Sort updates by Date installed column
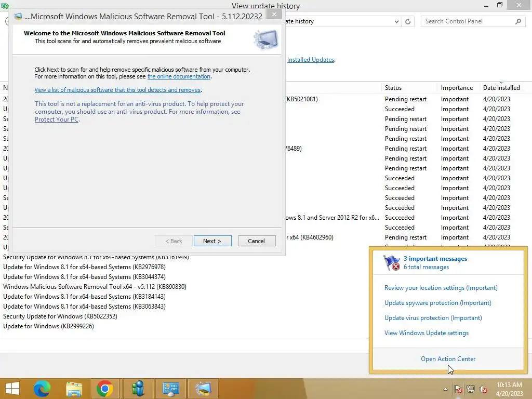532x399 pixels. 501,87
